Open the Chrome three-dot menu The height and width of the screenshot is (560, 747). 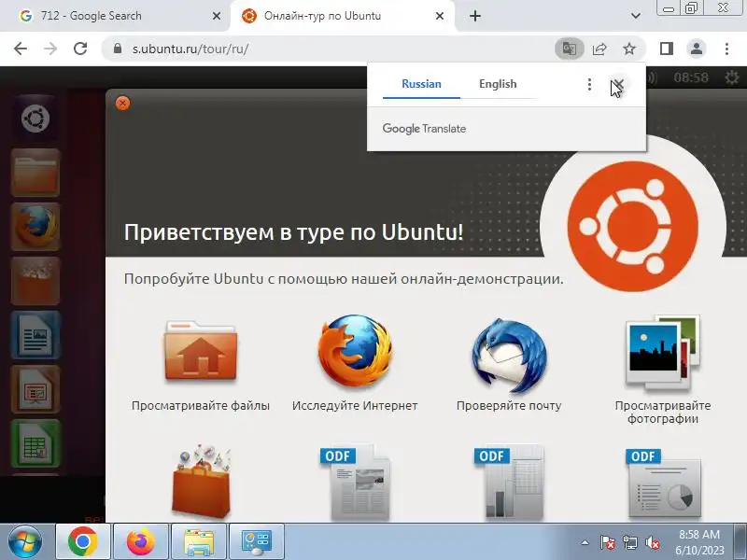726,49
